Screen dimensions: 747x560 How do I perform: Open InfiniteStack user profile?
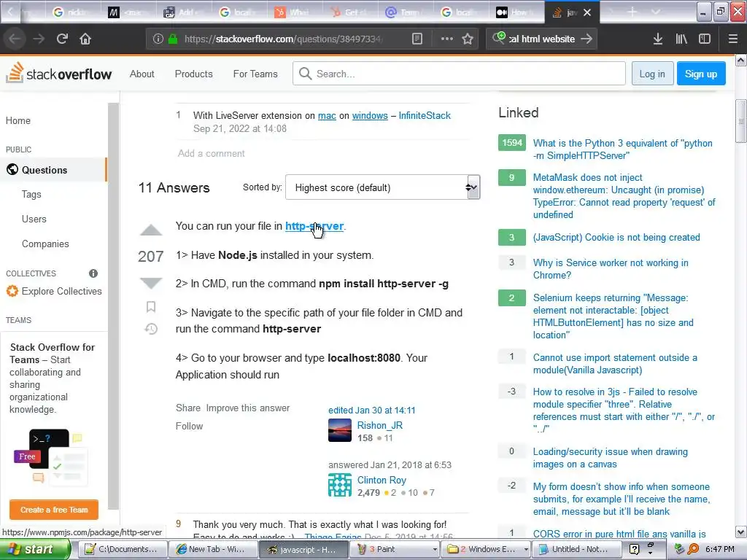(425, 115)
